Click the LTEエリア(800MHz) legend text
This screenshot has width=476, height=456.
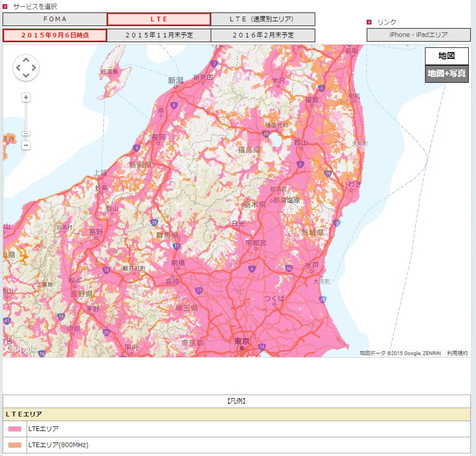point(58,445)
